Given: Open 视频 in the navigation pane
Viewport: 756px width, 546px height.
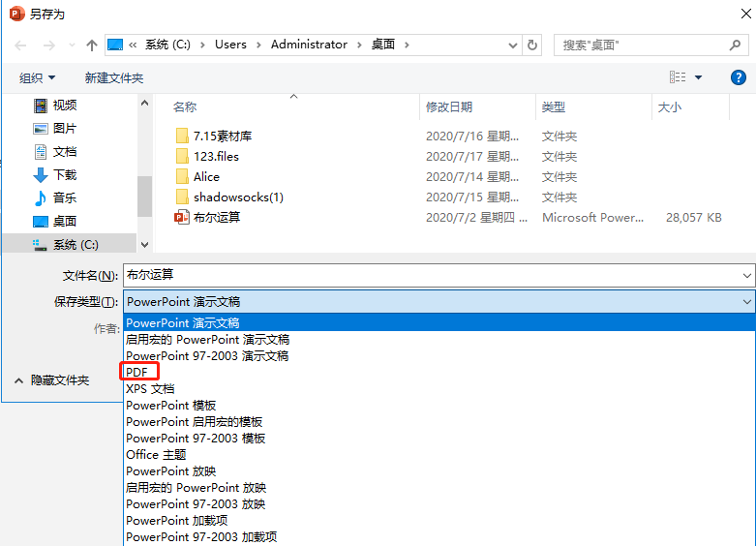Looking at the screenshot, I should pos(65,106).
